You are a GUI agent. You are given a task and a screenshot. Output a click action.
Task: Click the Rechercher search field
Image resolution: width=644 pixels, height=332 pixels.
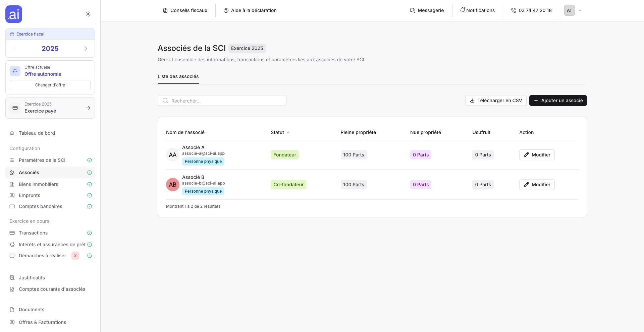pos(222,101)
